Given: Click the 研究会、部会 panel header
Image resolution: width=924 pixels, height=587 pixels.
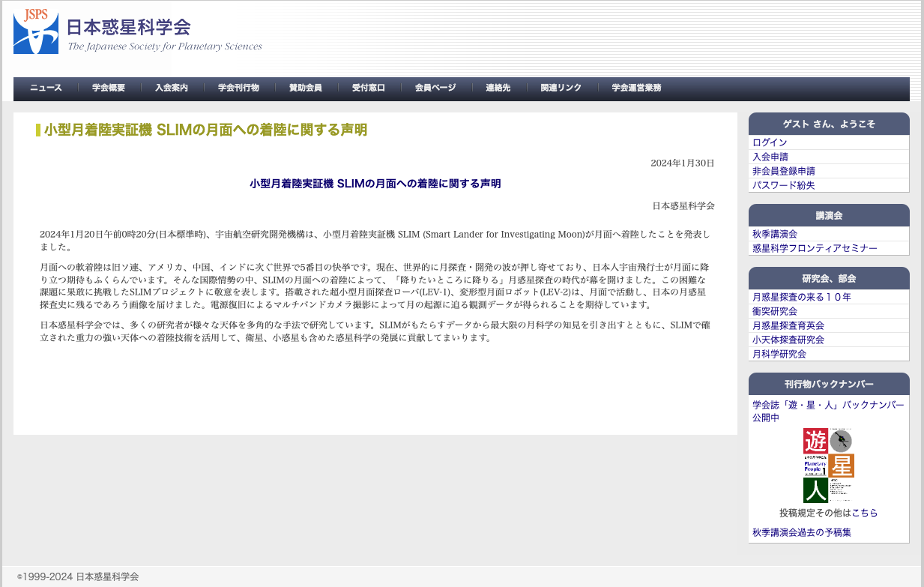Looking at the screenshot, I should [x=829, y=278].
